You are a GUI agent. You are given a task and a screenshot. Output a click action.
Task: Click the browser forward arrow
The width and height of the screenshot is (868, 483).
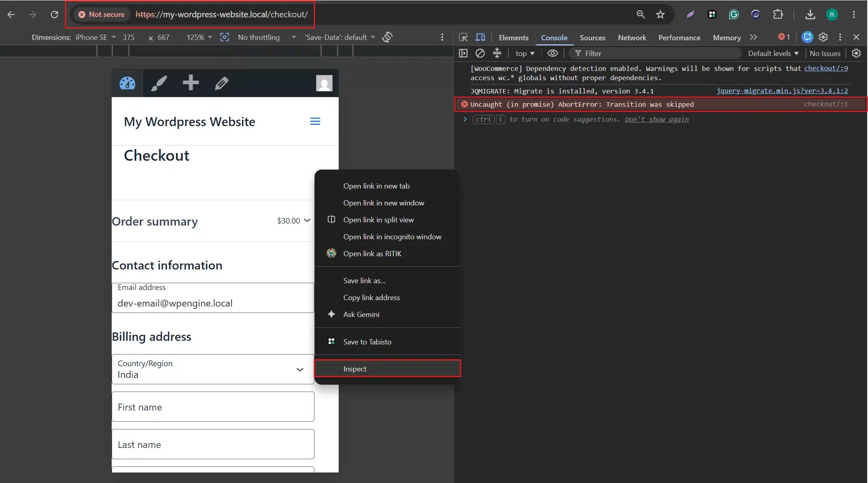tap(32, 15)
